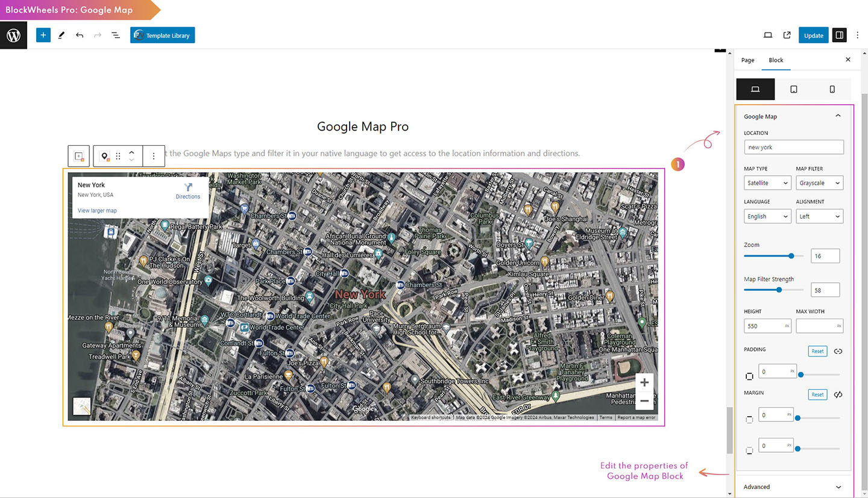The width and height of the screenshot is (868, 498).
Task: Open the Map Filter Grayscale dropdown
Action: pyautogui.click(x=819, y=183)
